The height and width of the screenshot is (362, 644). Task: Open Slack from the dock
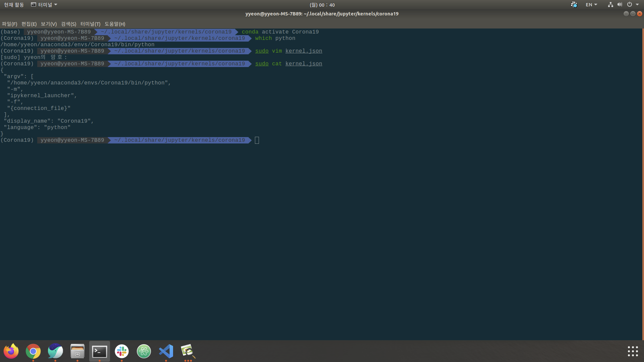click(122, 351)
